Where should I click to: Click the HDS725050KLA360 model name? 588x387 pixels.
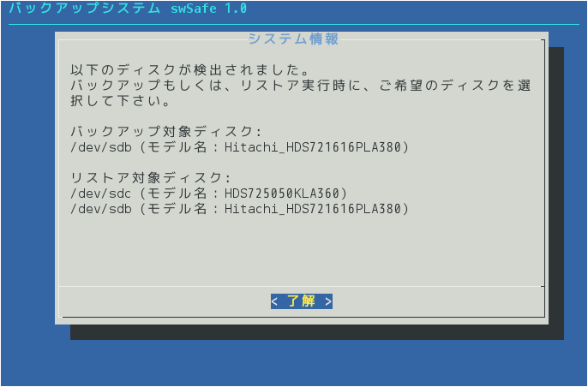pos(282,193)
